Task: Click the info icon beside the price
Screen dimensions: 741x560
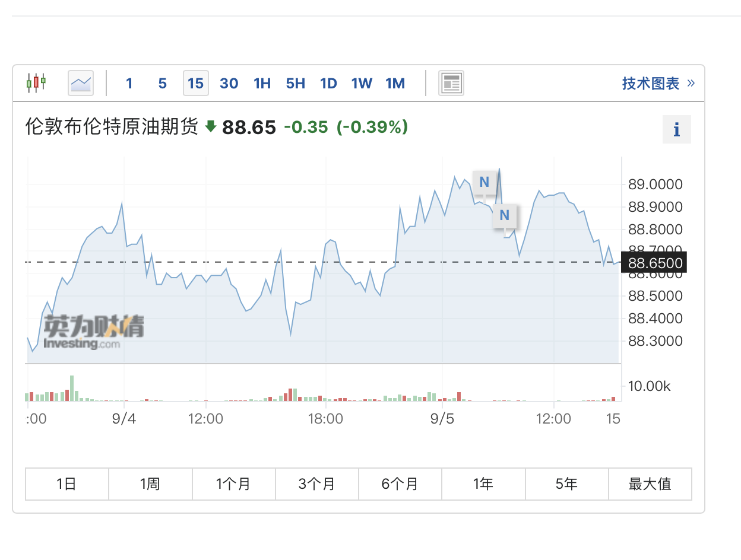Action: coord(676,130)
